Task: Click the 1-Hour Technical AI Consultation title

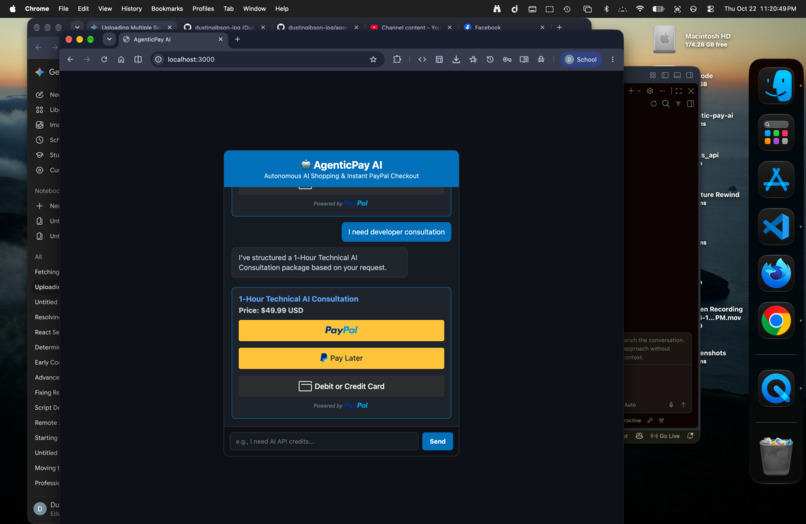Action: pos(298,299)
